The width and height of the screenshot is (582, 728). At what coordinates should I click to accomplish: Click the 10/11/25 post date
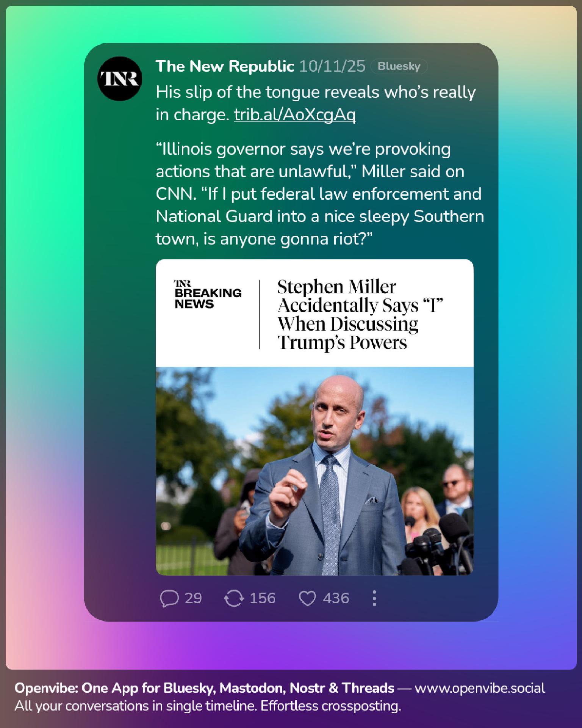click(x=332, y=66)
